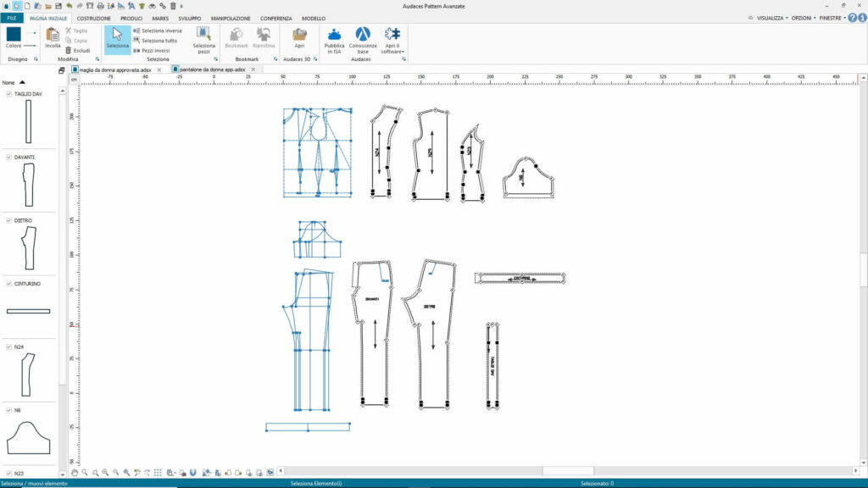
Task: Switch to the COSTRUZIONE tab
Action: click(93, 19)
